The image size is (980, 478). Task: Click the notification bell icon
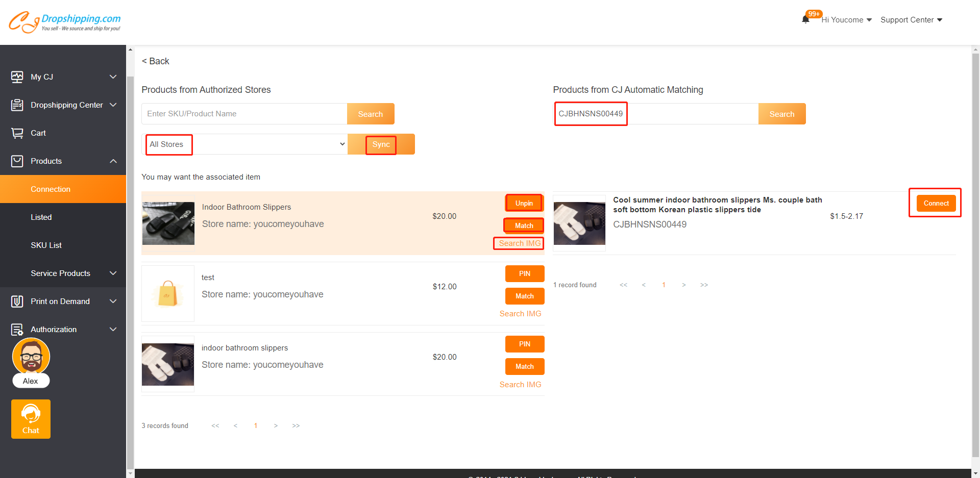point(805,20)
